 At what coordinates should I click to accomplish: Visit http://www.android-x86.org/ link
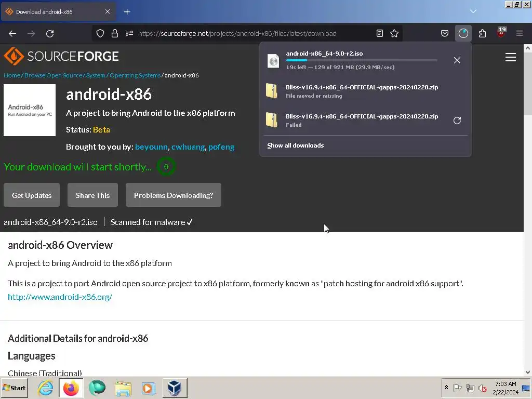coord(60,297)
